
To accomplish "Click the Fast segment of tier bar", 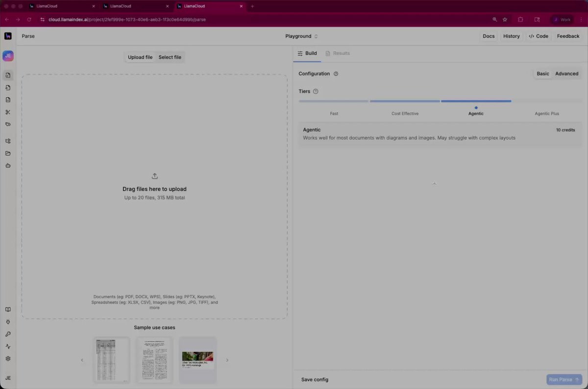I will pyautogui.click(x=334, y=101).
